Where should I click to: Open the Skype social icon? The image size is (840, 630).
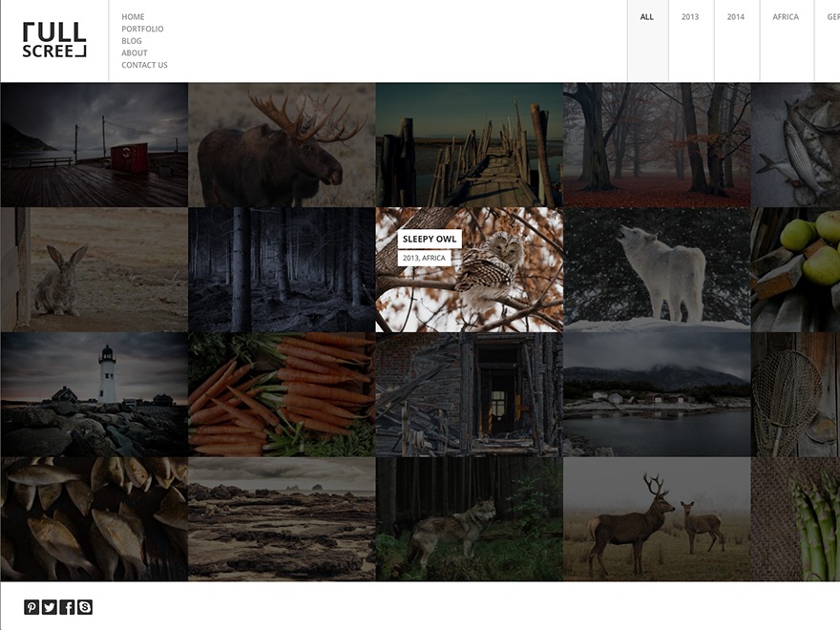(85, 607)
